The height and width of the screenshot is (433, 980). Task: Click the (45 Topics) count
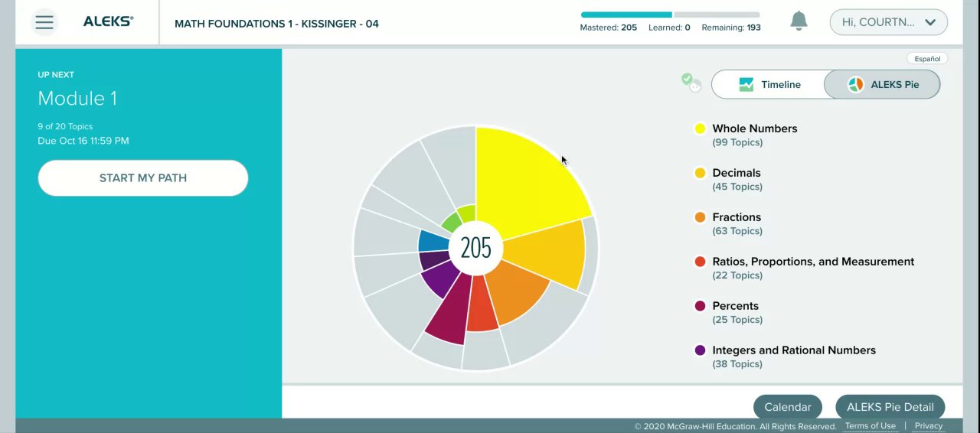(x=737, y=187)
